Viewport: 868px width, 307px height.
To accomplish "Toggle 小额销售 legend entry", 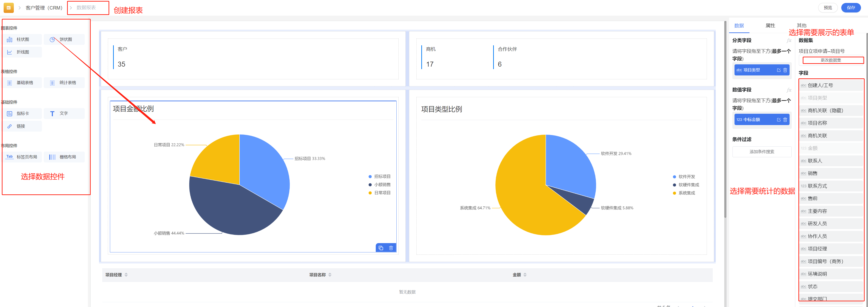I will 379,185.
